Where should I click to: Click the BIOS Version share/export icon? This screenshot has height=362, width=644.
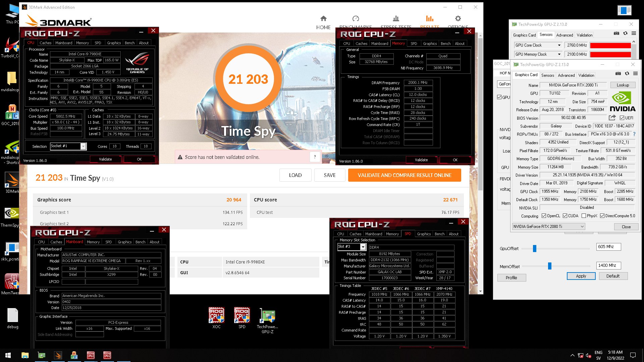click(612, 118)
